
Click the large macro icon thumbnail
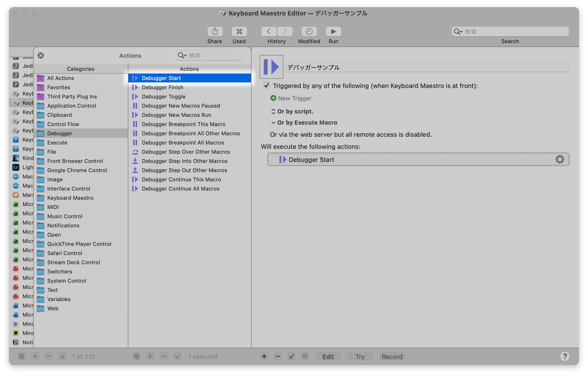(x=271, y=67)
